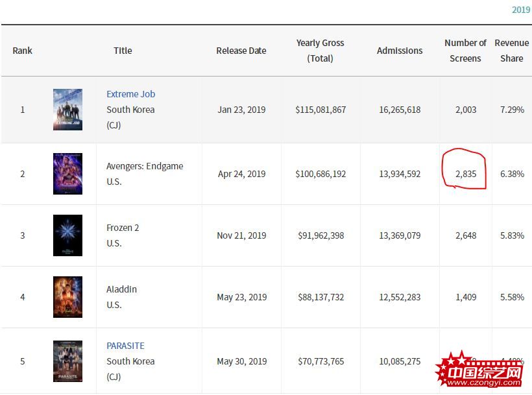Click the admissions figure 12,552,283
This screenshot has width=532, height=395.
tap(400, 297)
